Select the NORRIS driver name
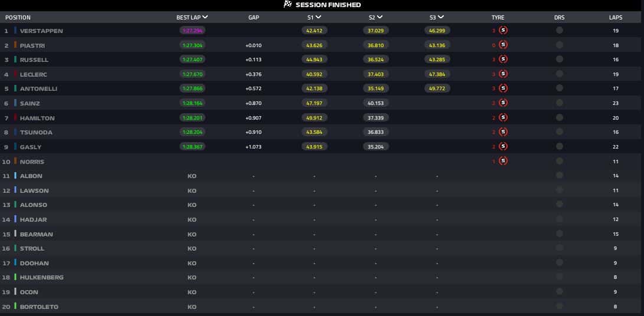Viewport: 644px width, 316px height. [32, 162]
